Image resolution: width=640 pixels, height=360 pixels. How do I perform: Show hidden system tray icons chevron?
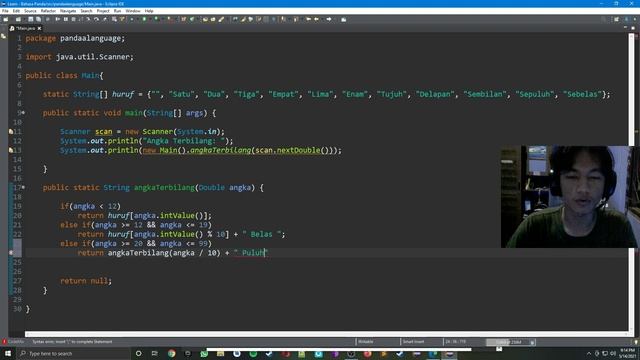(x=589, y=353)
